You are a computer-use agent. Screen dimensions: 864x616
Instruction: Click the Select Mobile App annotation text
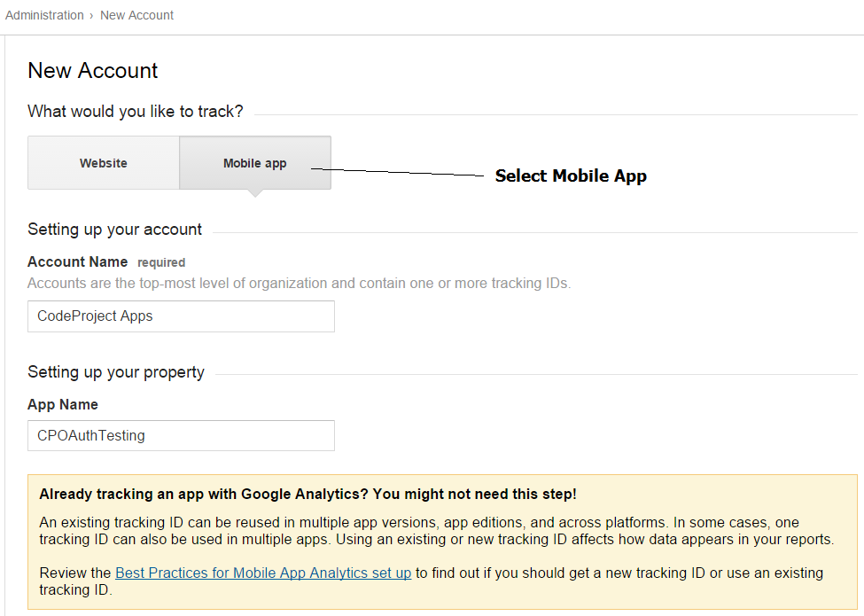tap(571, 175)
